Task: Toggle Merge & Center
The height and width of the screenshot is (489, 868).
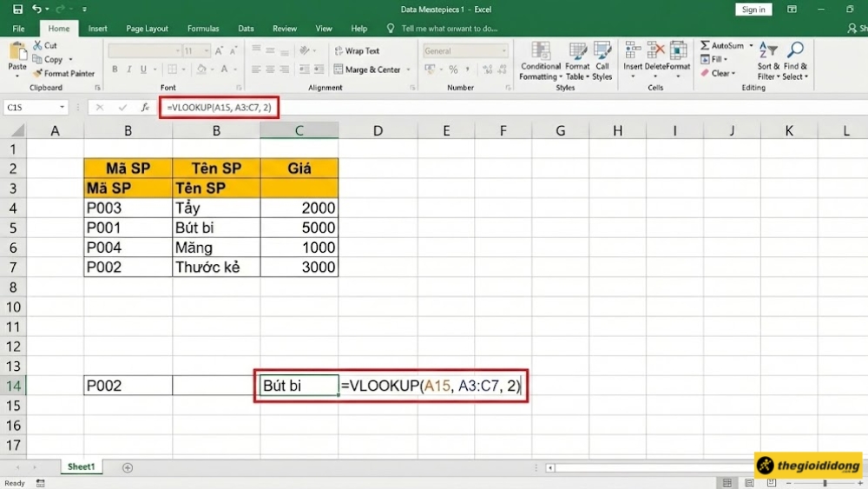Action: 367,69
